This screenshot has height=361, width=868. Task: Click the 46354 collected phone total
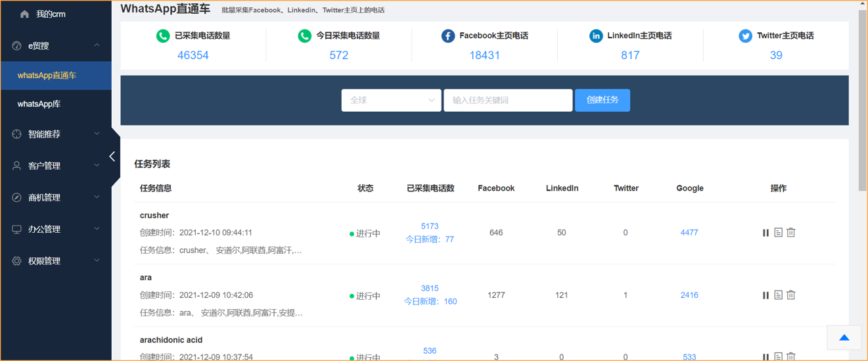[x=193, y=55]
